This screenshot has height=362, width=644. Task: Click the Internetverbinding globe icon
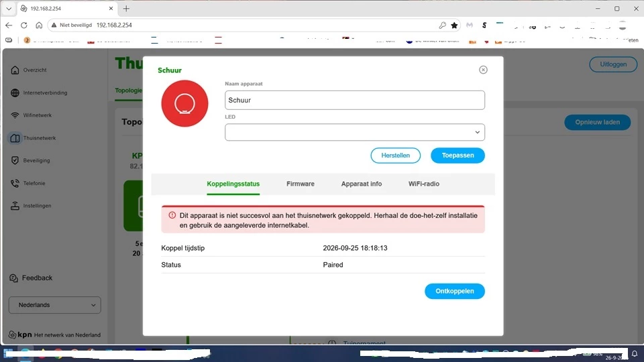click(x=15, y=93)
